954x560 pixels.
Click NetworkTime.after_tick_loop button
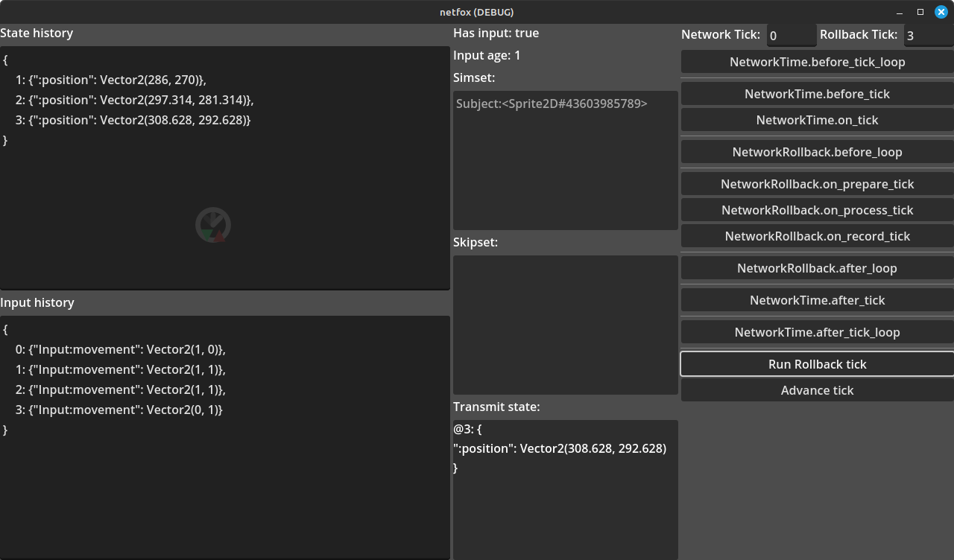817,332
